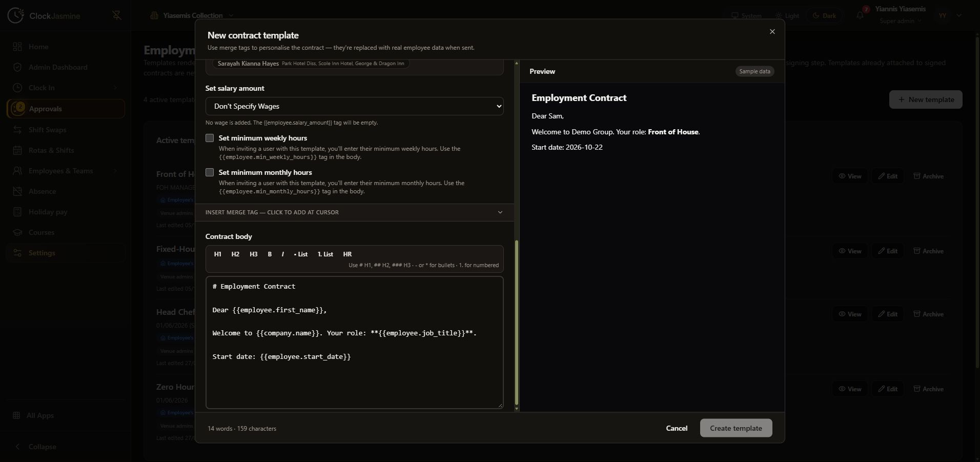Insert an H3 heading
This screenshot has height=462, width=980.
[253, 254]
